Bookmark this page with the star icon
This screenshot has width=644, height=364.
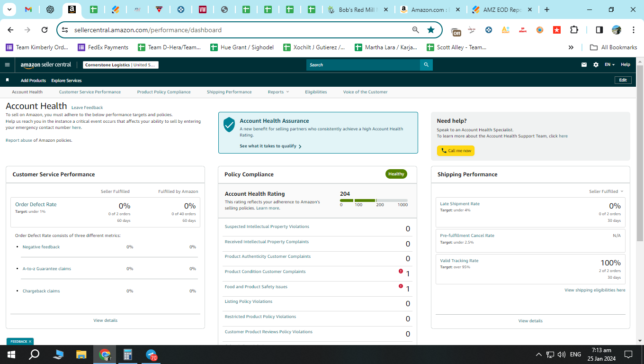430,30
